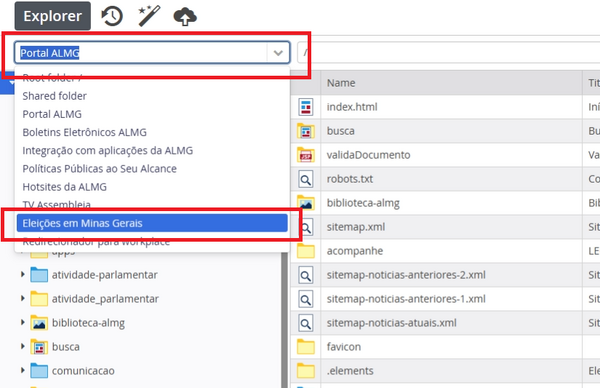This screenshot has height=388, width=600.
Task: Click the index.html page icon
Action: click(306, 107)
